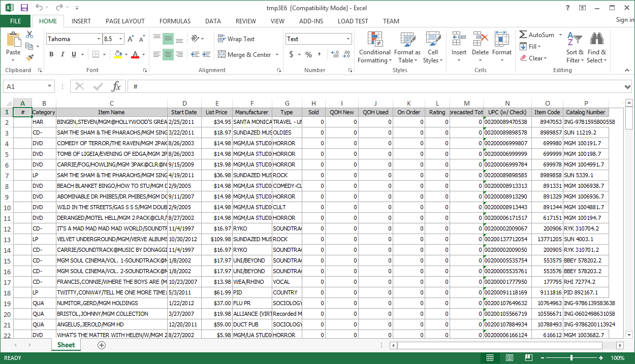The height and width of the screenshot is (364, 635).
Task: Apply the yellow Fill Color swatch
Action: coord(118,54)
